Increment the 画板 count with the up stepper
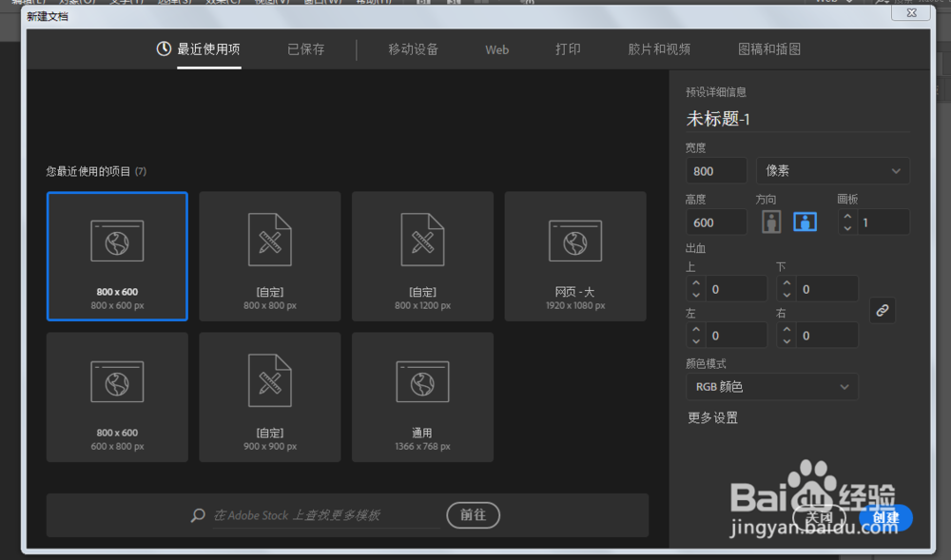The height and width of the screenshot is (560, 951). (847, 216)
